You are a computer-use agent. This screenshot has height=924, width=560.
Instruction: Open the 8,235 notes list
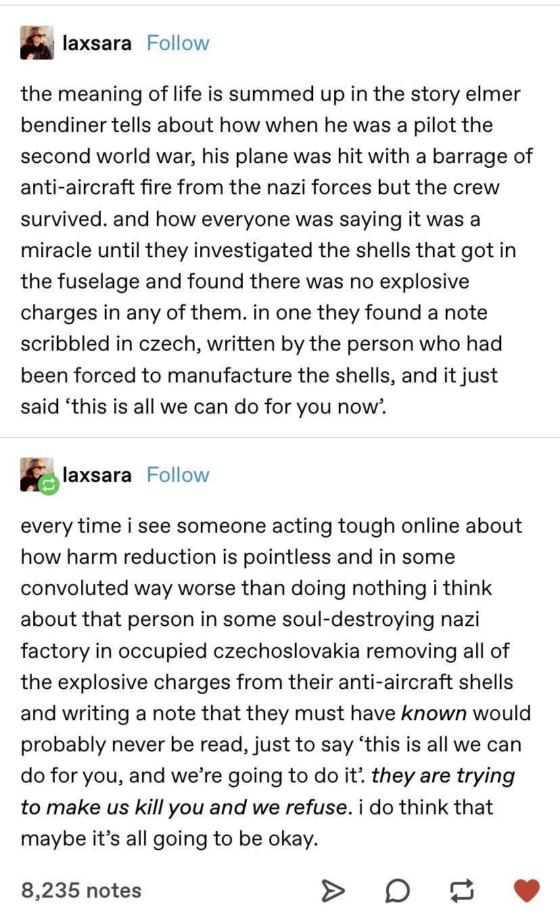click(x=81, y=889)
